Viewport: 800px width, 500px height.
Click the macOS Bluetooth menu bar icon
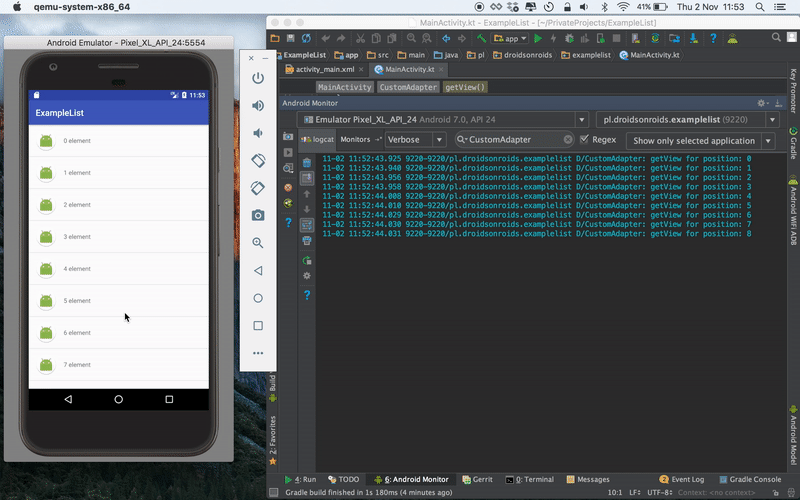pyautogui.click(x=604, y=7)
